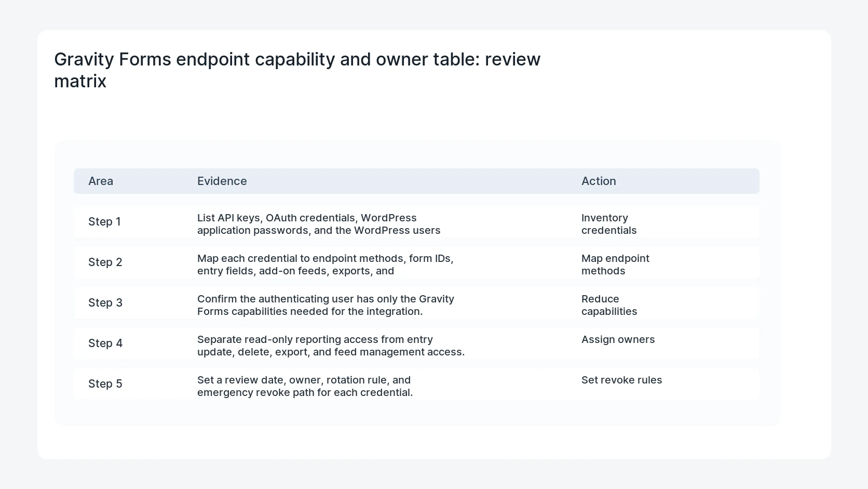Click the 'Separate read-only reporting access' evidence text

pyautogui.click(x=331, y=346)
